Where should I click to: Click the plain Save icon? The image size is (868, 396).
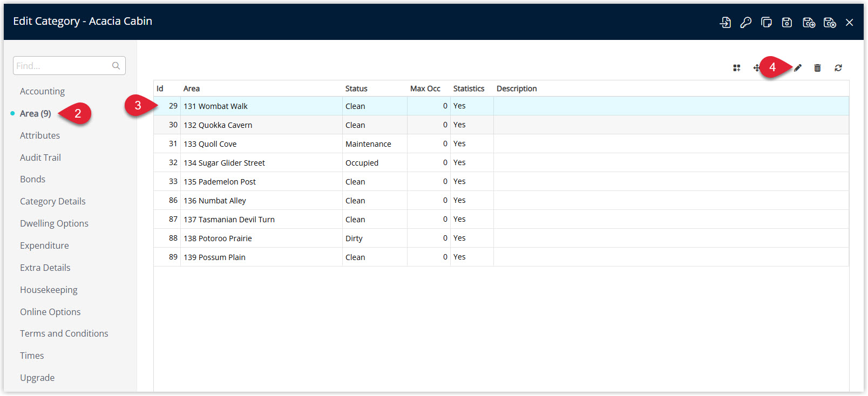[787, 22]
